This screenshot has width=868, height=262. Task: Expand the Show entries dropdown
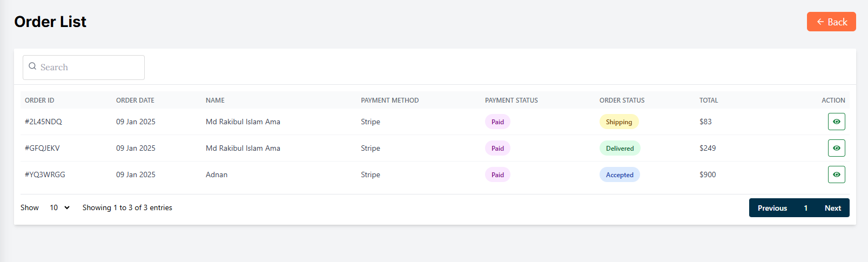59,207
